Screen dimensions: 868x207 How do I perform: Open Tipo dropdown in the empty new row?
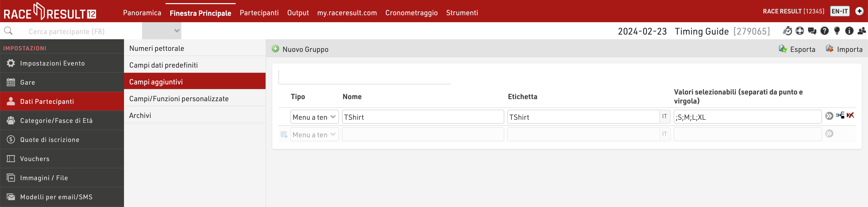coord(314,134)
